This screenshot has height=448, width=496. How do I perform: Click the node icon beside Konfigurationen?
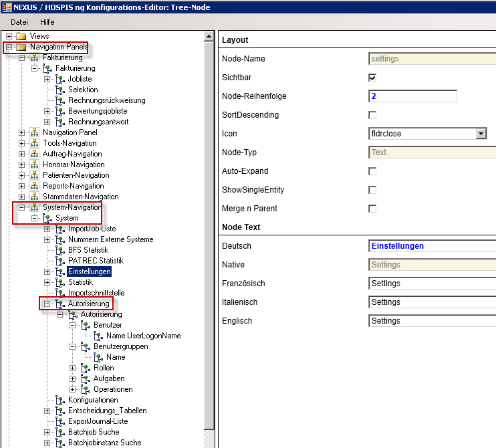pos(60,400)
